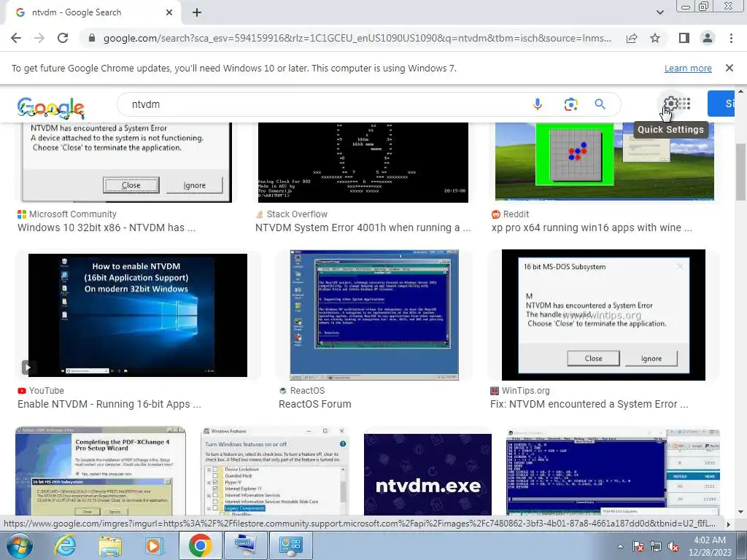
Task: Reload the current page
Action: pos(63,38)
